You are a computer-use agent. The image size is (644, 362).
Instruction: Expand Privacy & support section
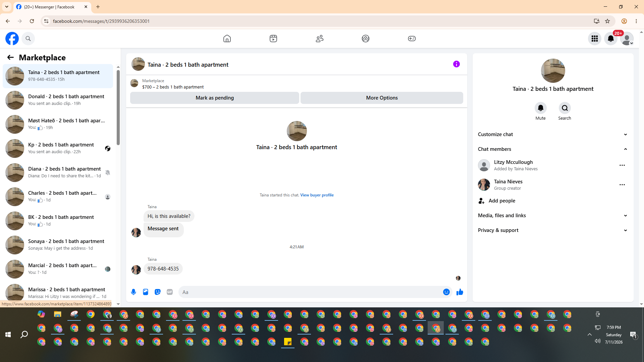(553, 230)
